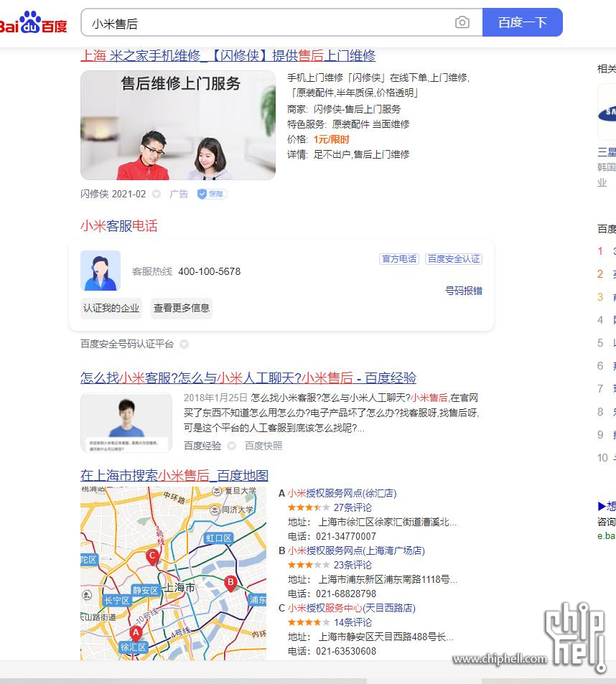
Task: Open the 百度快照 cached link
Action: click(263, 446)
